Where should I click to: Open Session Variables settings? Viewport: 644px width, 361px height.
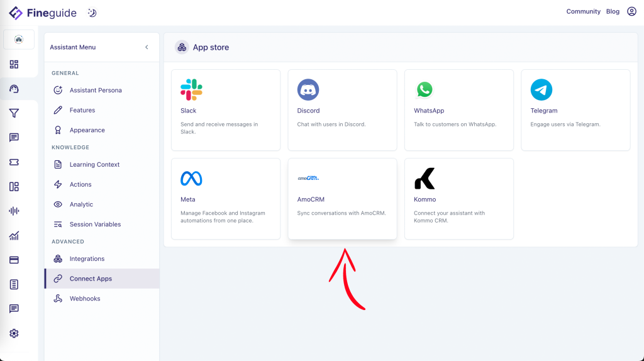95,225
